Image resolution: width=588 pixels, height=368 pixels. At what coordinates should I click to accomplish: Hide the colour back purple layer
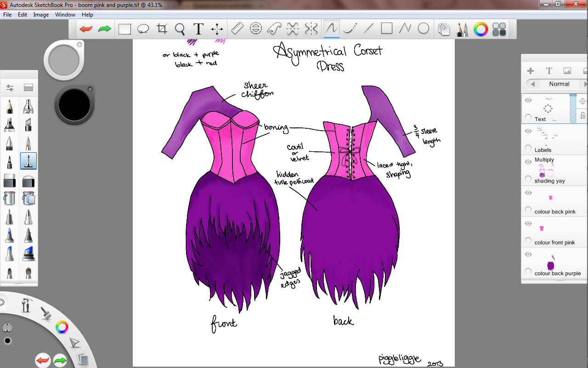tap(528, 254)
